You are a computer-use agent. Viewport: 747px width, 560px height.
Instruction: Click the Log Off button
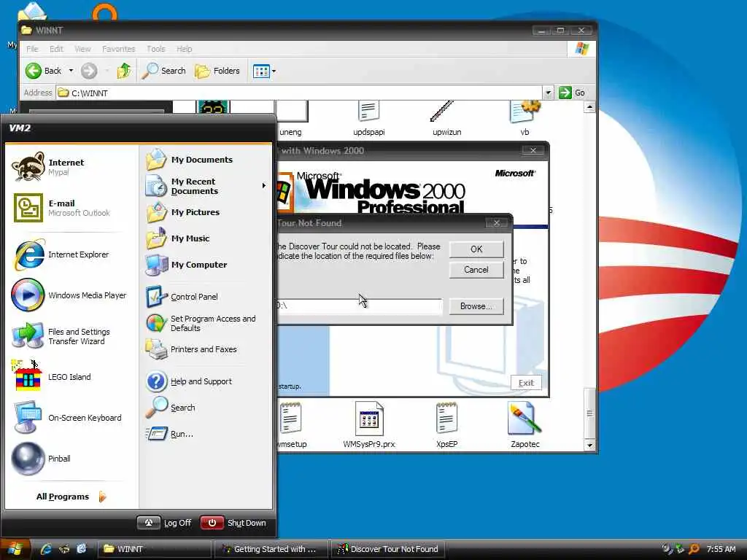[164, 523]
